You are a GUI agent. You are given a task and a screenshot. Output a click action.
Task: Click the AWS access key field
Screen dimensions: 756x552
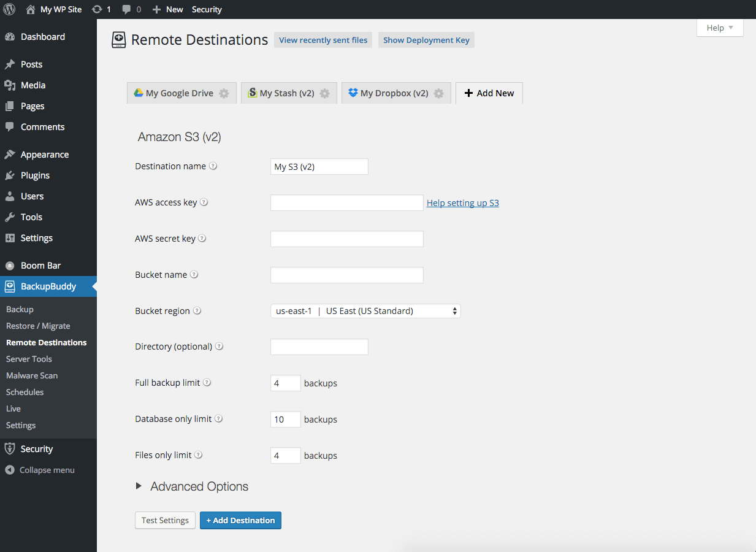347,203
